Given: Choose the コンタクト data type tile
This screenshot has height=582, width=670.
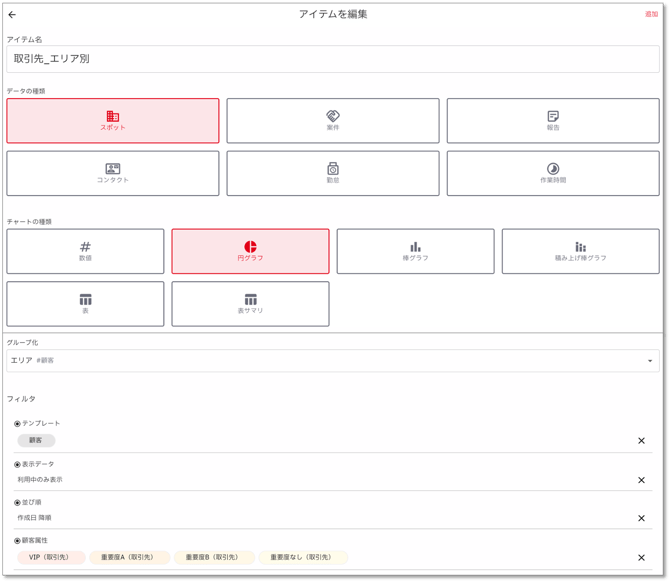Looking at the screenshot, I should [x=113, y=173].
